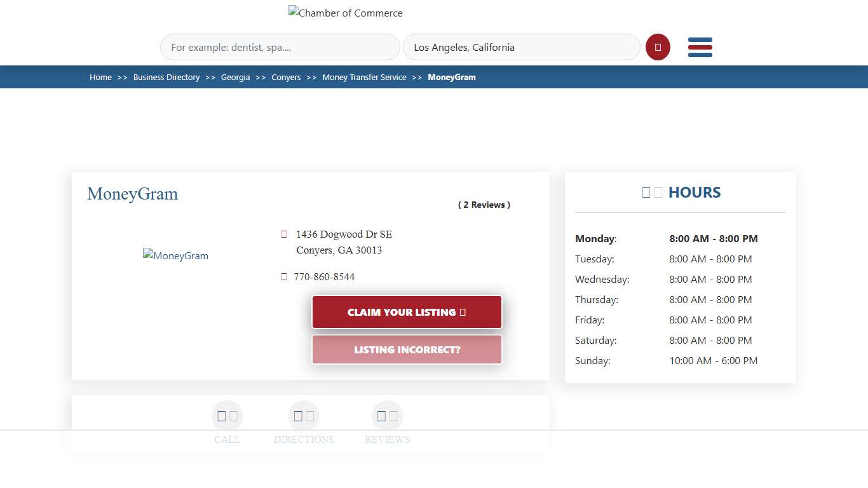
Task: Click the red search magnifier icon
Action: [x=658, y=47]
